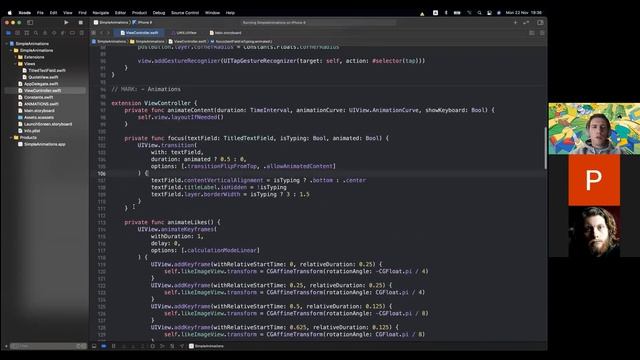Switch to the ViewController.swift tab
The image size is (640, 360).
click(139, 33)
